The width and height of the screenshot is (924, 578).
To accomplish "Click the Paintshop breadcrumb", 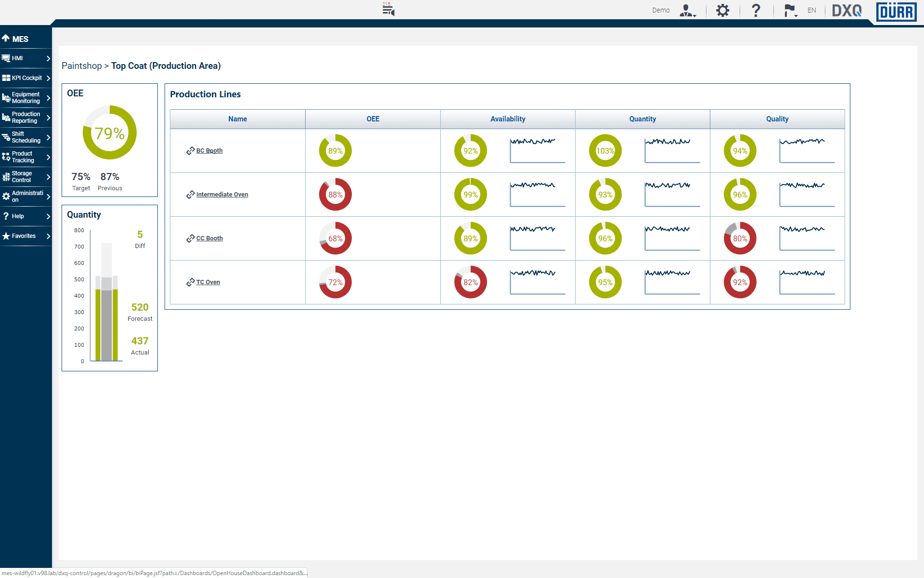I will pyautogui.click(x=82, y=66).
